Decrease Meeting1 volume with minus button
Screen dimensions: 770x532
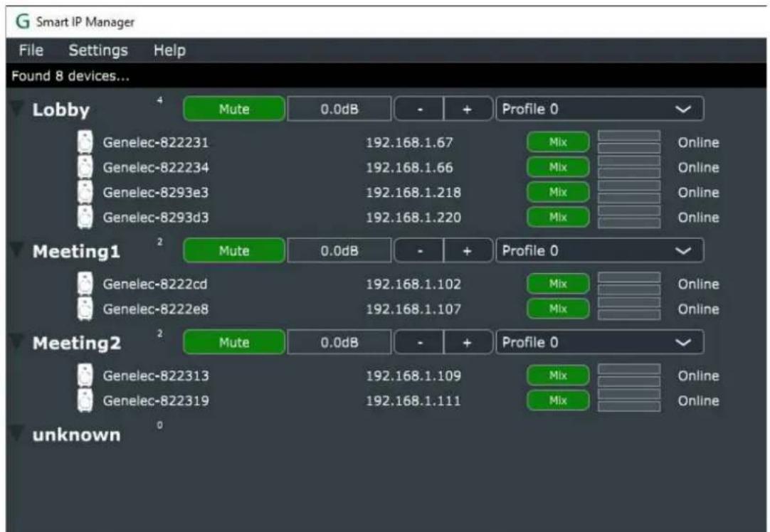[419, 251]
